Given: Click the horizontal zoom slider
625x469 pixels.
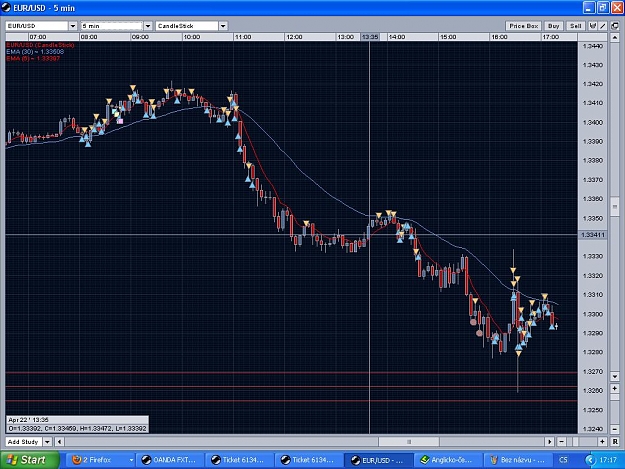Looking at the screenshot, I should tap(575, 442).
